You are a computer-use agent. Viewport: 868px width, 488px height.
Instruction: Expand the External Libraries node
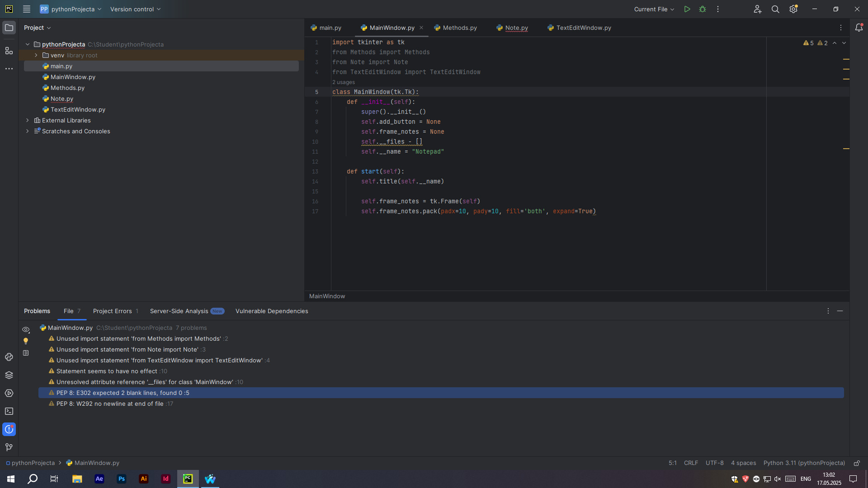click(x=28, y=120)
